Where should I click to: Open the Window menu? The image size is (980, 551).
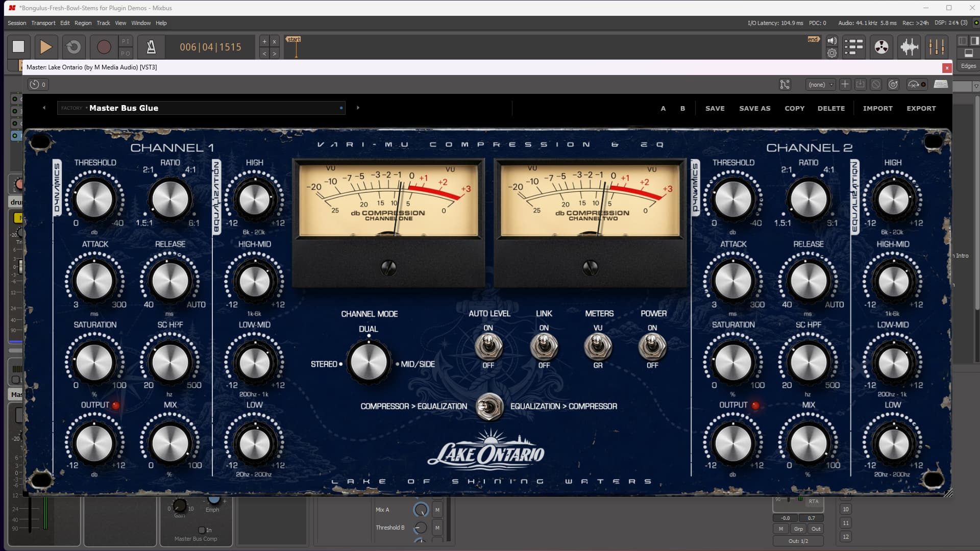pyautogui.click(x=141, y=23)
